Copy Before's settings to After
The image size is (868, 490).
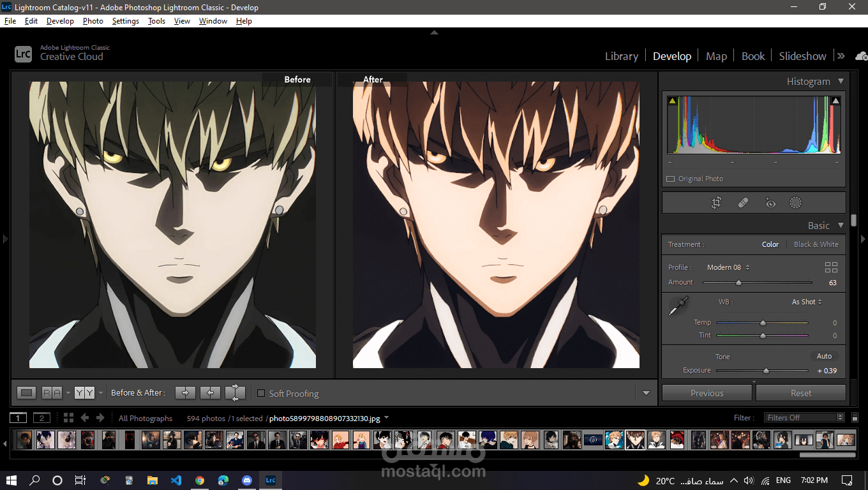coord(185,392)
